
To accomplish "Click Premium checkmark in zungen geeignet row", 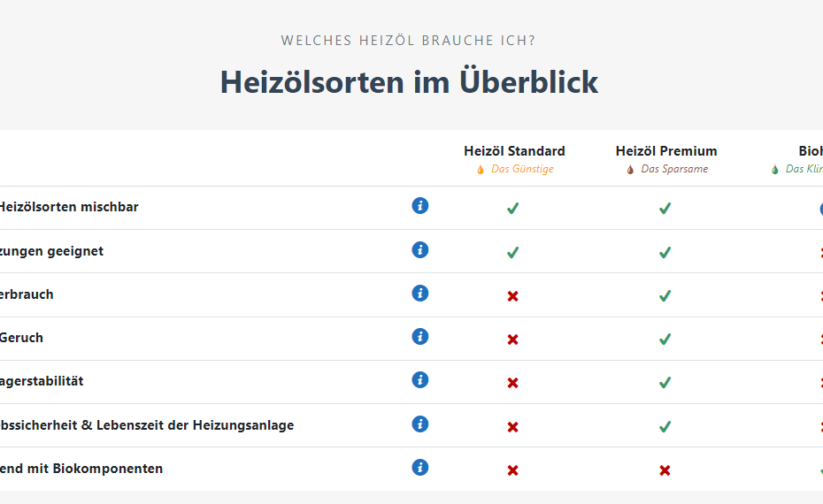I will pos(665,253).
